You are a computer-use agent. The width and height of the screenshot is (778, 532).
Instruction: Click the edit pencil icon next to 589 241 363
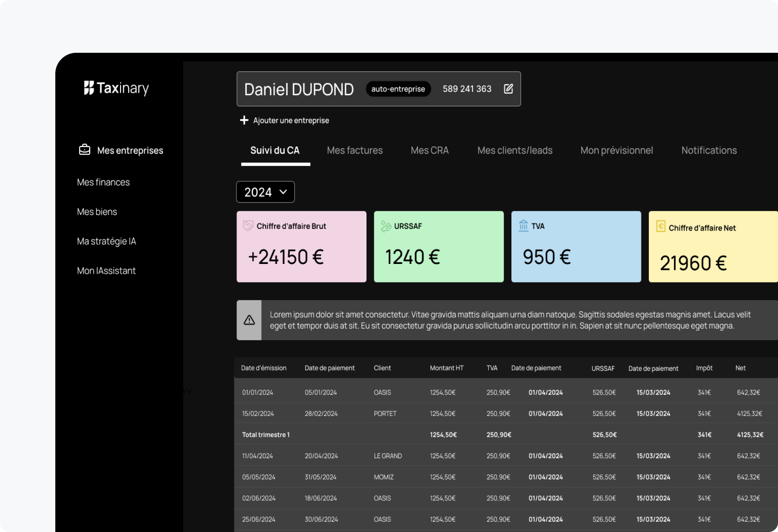[508, 89]
